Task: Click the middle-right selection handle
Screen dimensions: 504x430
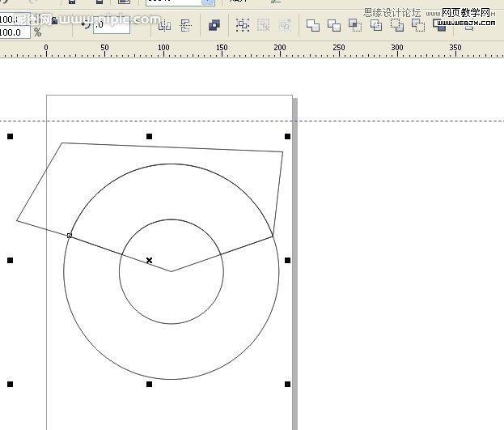Action: point(288,260)
